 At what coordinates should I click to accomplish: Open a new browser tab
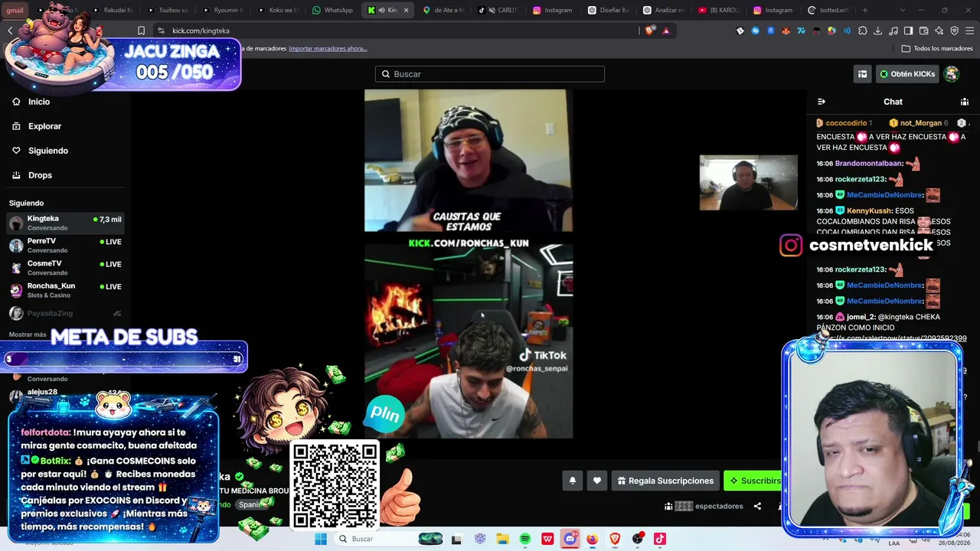click(x=865, y=10)
